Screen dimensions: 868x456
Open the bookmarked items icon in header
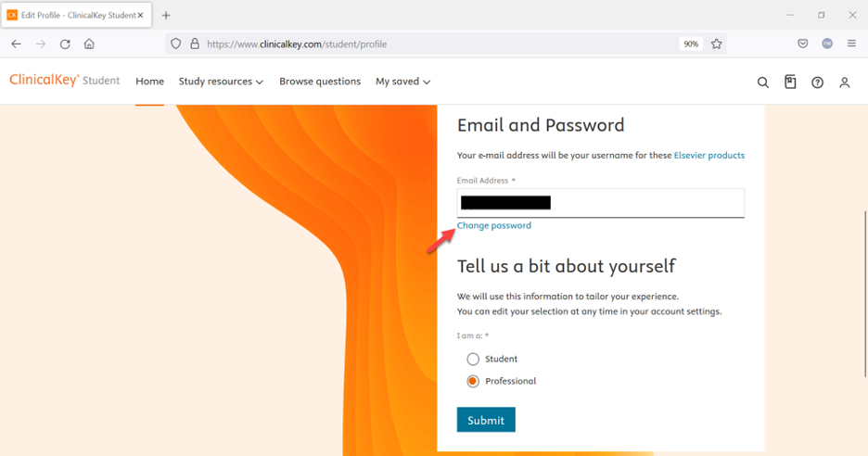[790, 82]
